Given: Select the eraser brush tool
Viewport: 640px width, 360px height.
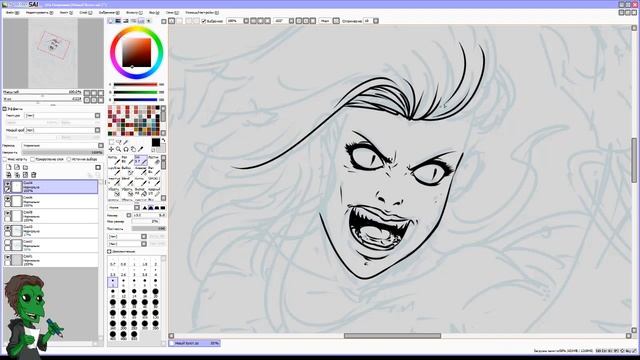Looking at the screenshot, I should tap(153, 160).
